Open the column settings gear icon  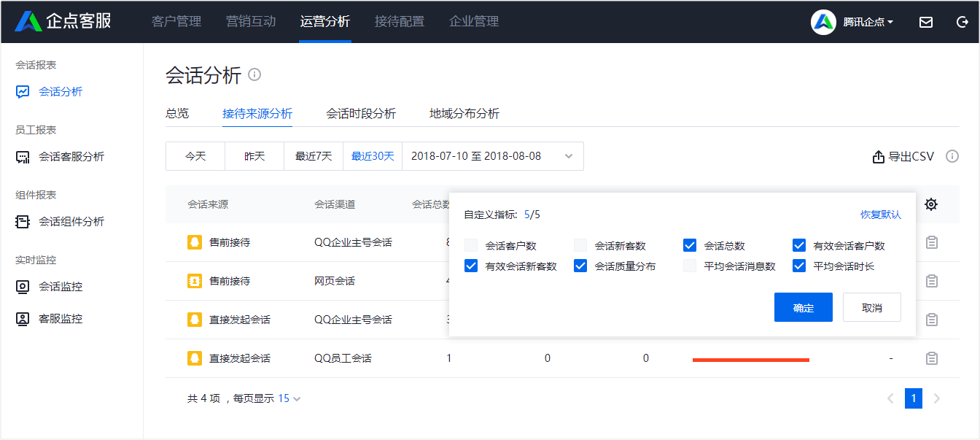click(931, 204)
